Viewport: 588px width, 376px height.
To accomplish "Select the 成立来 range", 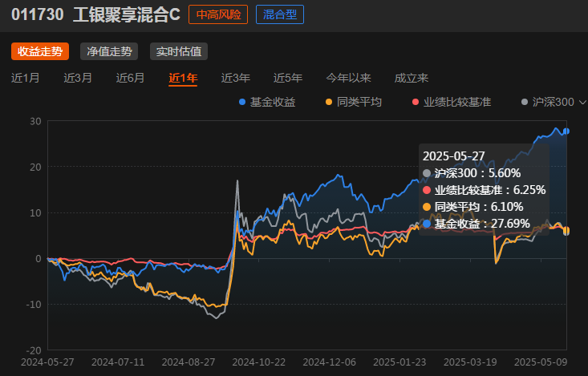I will point(412,78).
